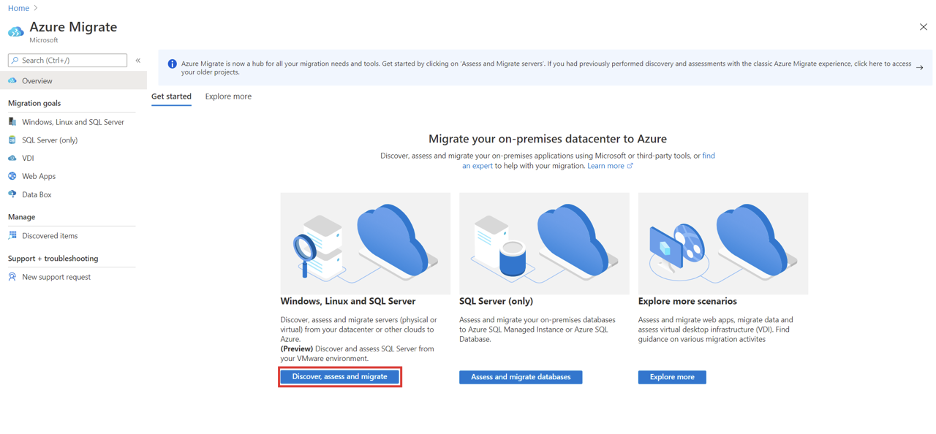This screenshot has height=434, width=936.
Task: Click the blue Explore more button
Action: pos(672,377)
